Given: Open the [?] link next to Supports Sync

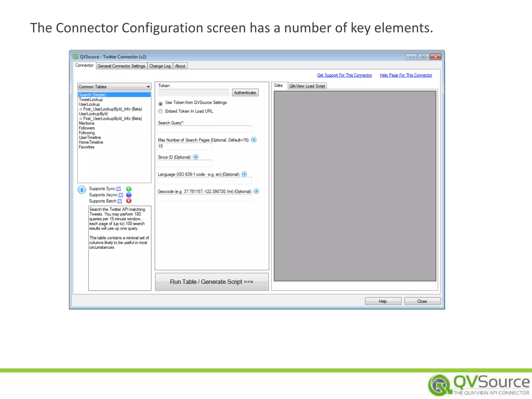Looking at the screenshot, I should coord(119,189).
